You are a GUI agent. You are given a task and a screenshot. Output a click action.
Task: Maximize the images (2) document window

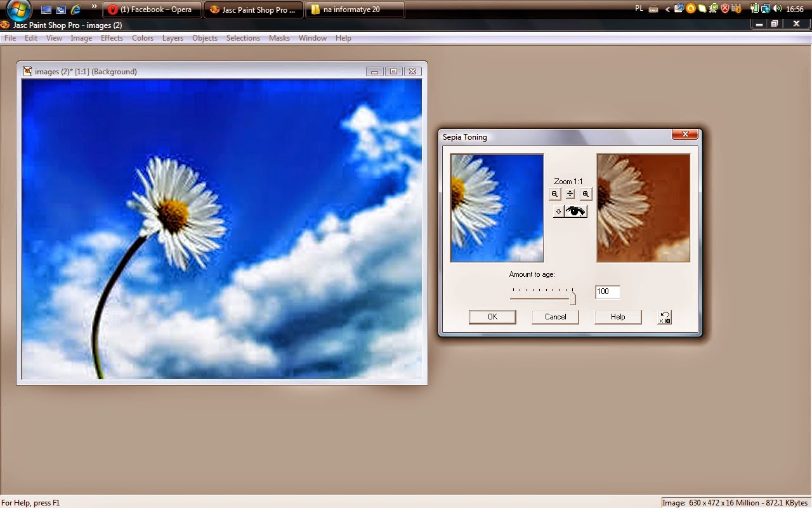click(393, 72)
